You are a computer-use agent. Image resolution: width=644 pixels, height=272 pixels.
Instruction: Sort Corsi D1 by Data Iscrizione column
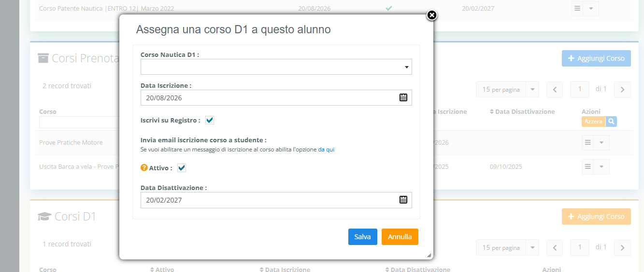[285, 269]
